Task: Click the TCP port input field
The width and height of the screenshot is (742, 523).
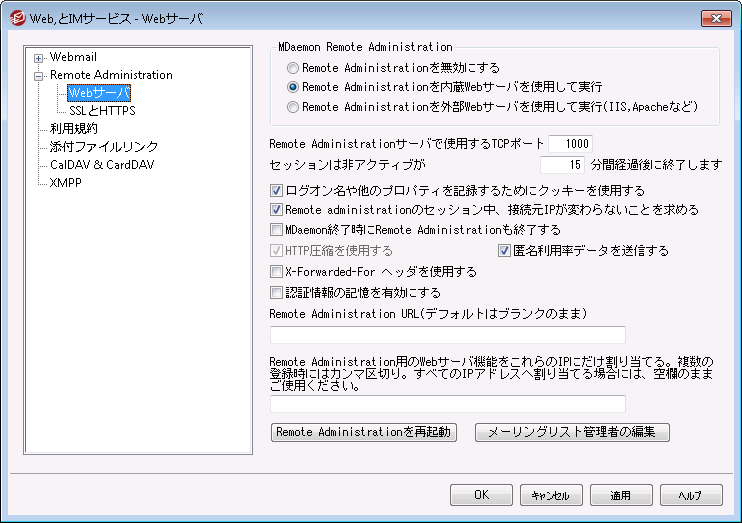Action: pyautogui.click(x=571, y=143)
